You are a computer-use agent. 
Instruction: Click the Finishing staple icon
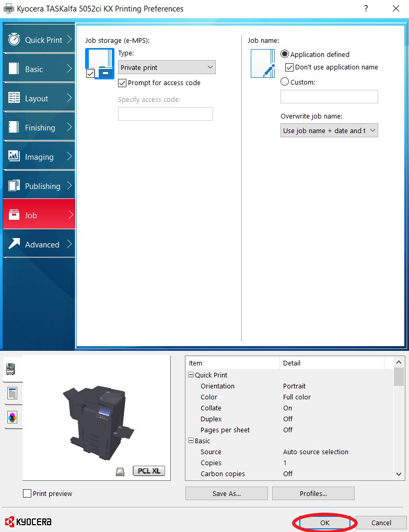pyautogui.click(x=14, y=127)
